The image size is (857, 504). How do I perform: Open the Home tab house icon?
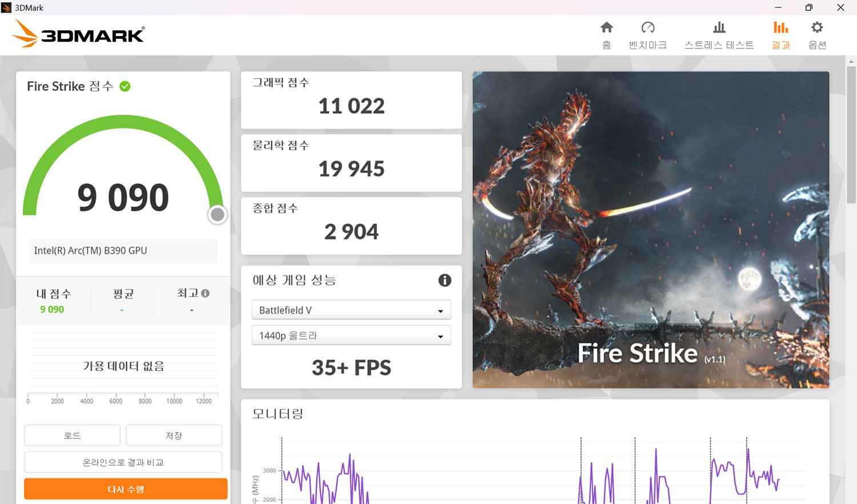point(607,27)
